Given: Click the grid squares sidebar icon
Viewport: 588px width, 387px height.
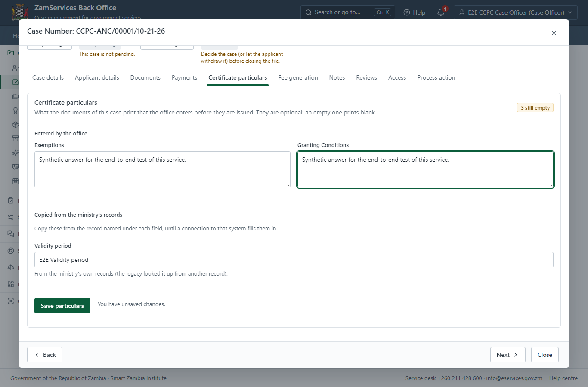Looking at the screenshot, I should click(x=11, y=284).
